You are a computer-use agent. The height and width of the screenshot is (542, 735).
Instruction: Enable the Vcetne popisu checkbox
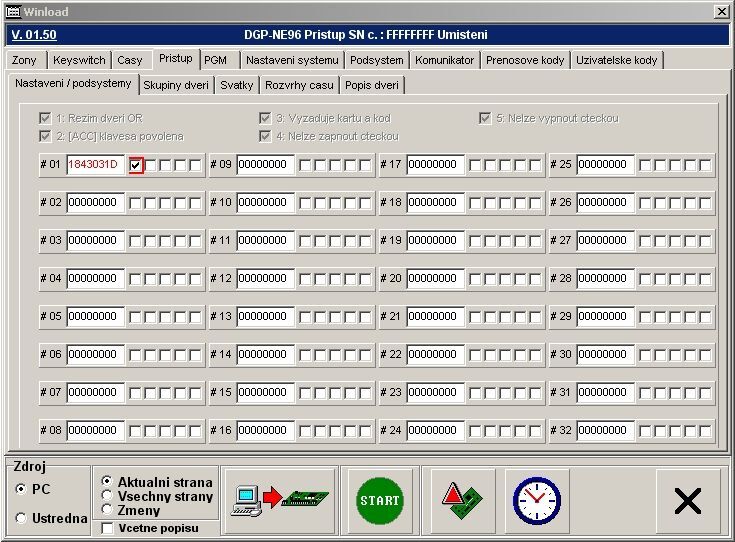click(107, 528)
